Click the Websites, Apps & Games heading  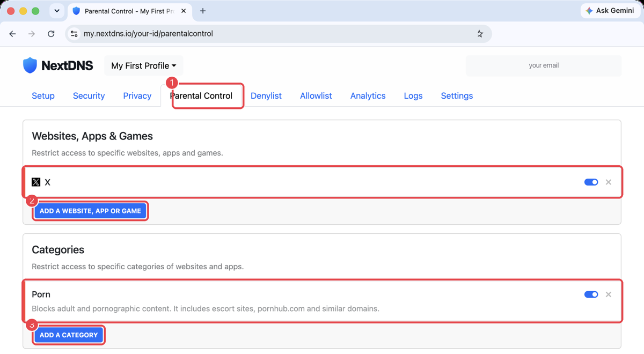click(x=92, y=136)
